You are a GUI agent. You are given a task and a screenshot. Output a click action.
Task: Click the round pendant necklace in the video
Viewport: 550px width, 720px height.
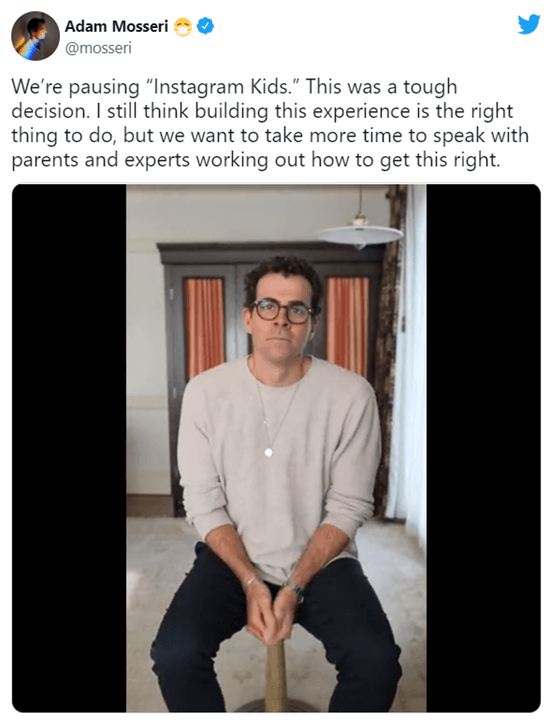(269, 452)
